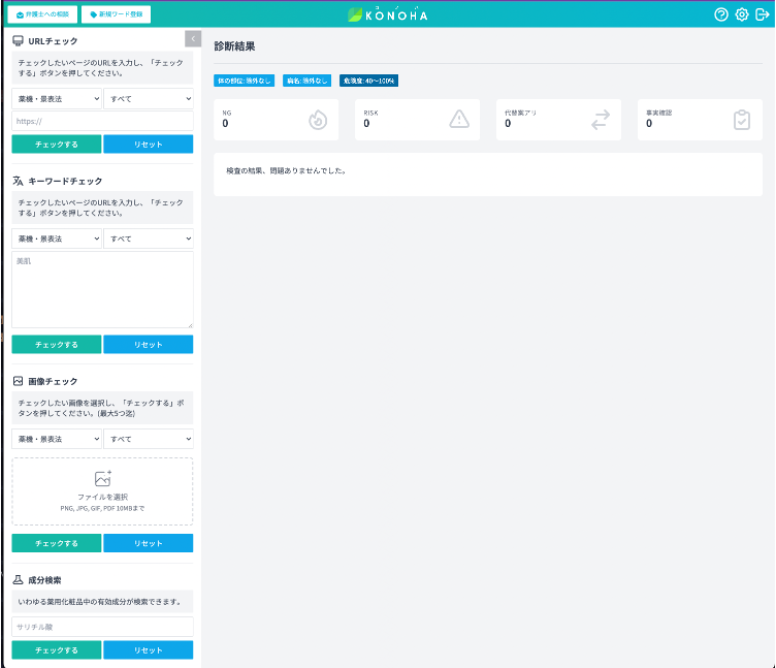Click ファイルを選択 upload label
Viewport: 776px width, 668px height.
[x=102, y=497]
